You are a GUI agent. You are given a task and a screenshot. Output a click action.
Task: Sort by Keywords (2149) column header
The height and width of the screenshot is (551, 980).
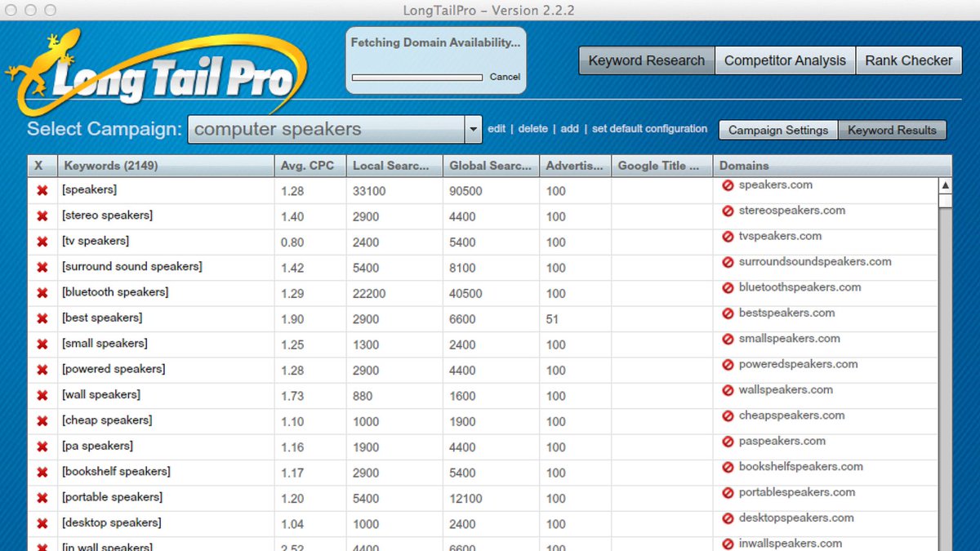click(x=166, y=166)
